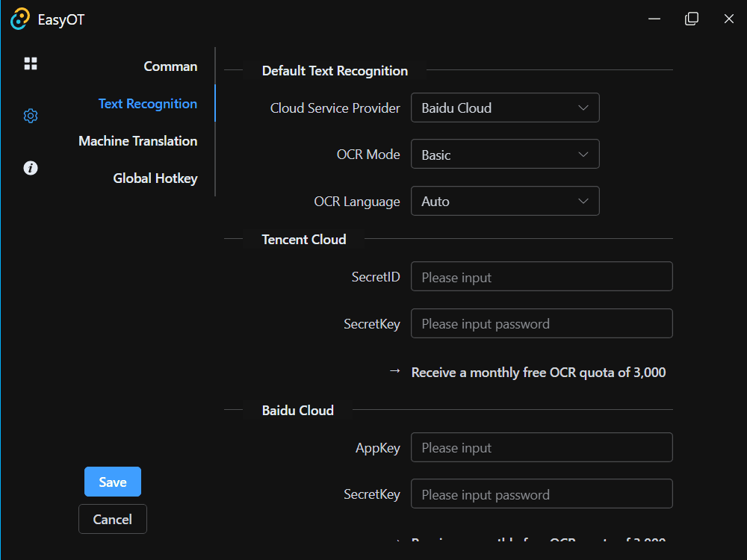This screenshot has width=747, height=560.
Task: Focus the Tencent Cloud SecretID field
Action: pyautogui.click(x=542, y=277)
